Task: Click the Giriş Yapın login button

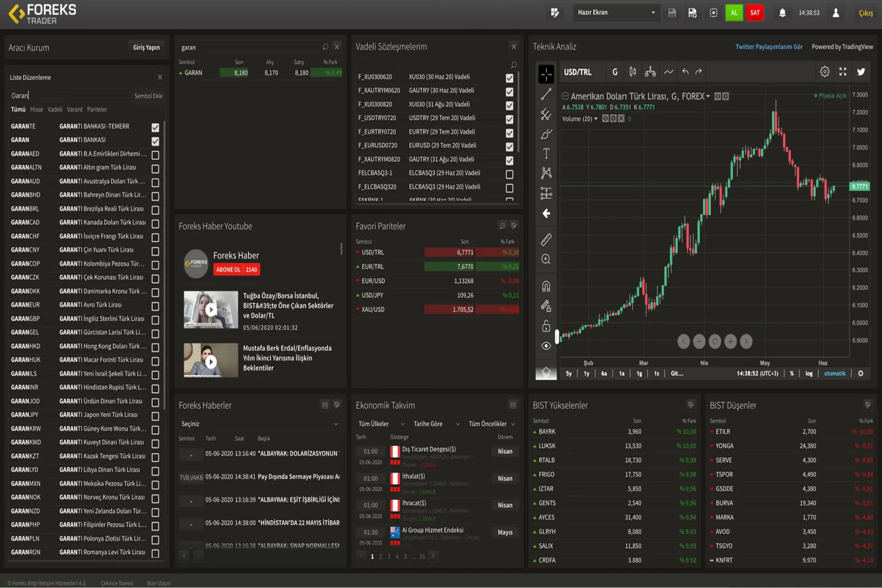Action: tap(146, 47)
